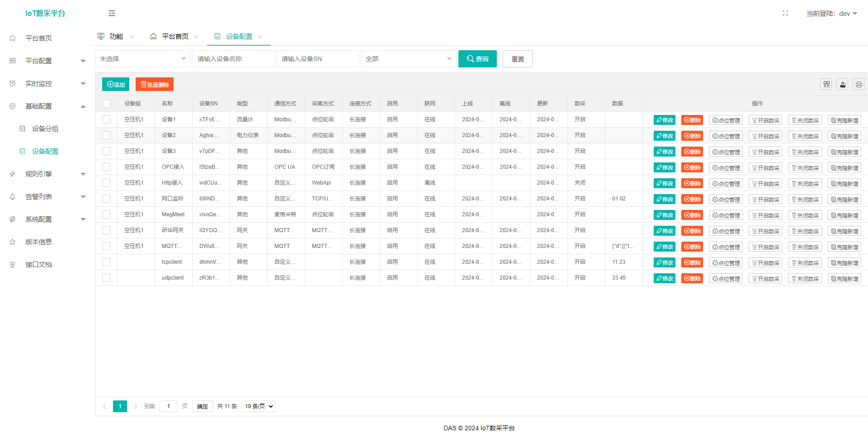The height and width of the screenshot is (438, 868).
Task: Click the 实时监控 sidebar icon
Action: click(x=13, y=84)
